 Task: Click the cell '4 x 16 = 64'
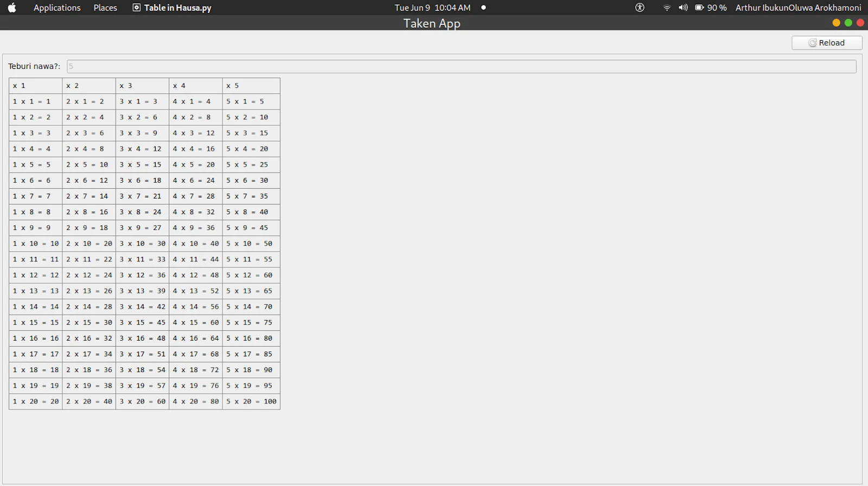pos(196,338)
